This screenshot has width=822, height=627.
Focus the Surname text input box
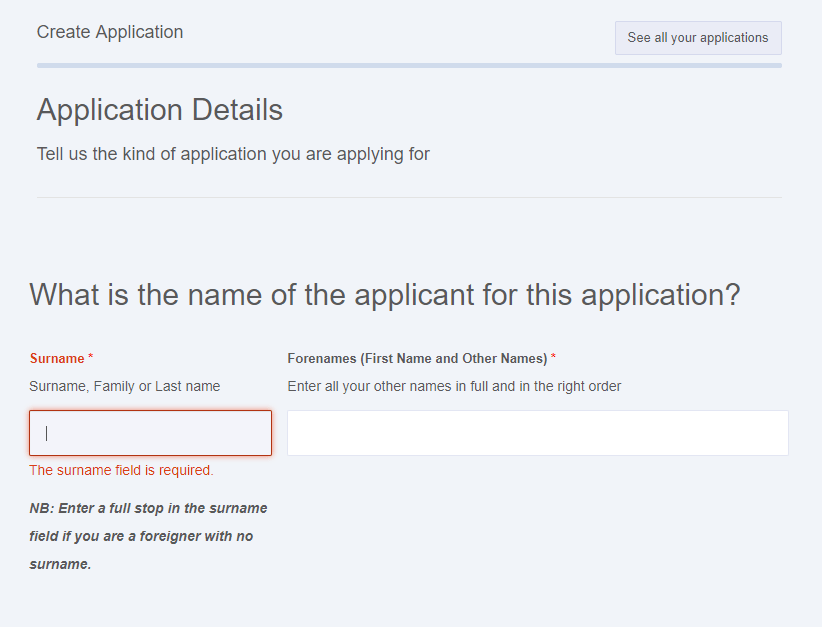[150, 433]
